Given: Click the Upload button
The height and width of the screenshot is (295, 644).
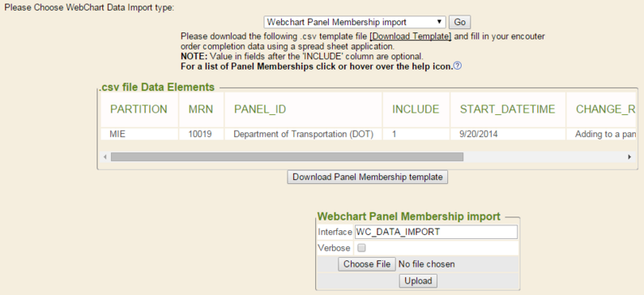Looking at the screenshot, I should tap(418, 281).
